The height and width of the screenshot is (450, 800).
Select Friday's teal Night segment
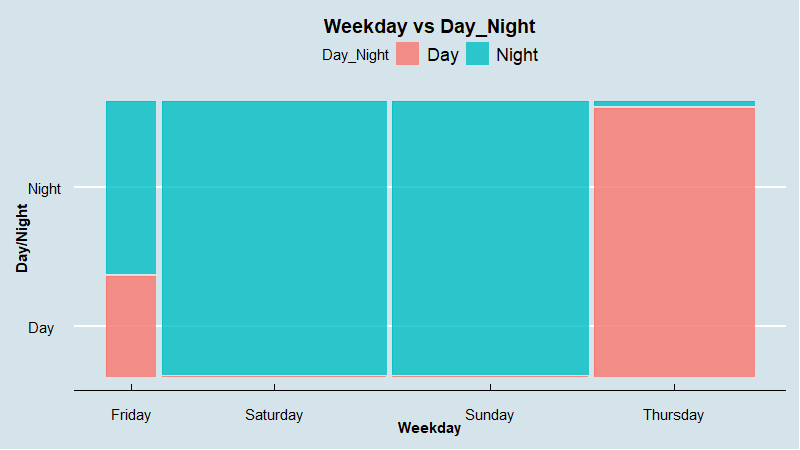[131, 187]
